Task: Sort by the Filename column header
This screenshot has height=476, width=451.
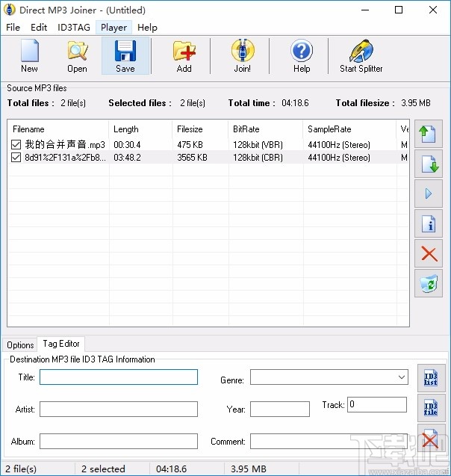Action: [x=58, y=129]
